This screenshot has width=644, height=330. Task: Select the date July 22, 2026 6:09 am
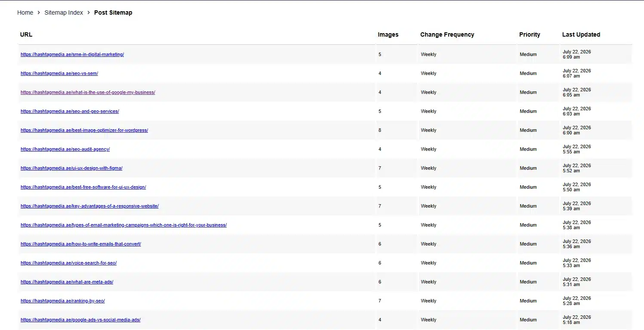tap(577, 54)
